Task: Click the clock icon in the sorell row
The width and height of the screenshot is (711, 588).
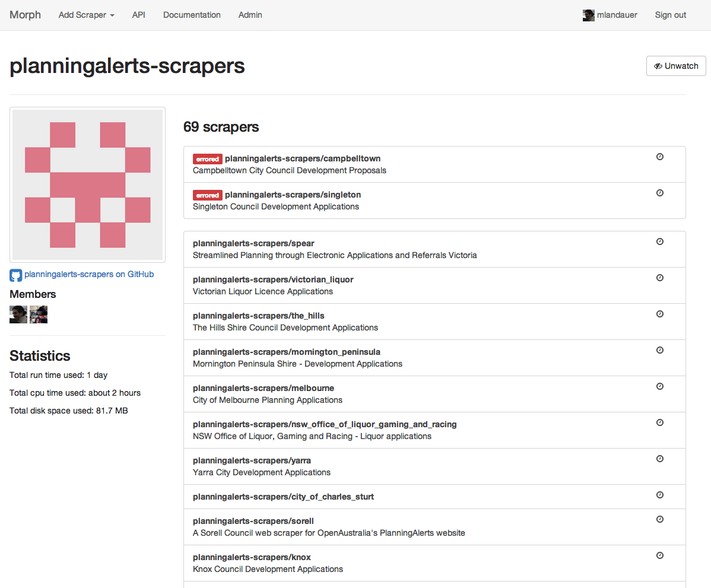Action: [660, 519]
